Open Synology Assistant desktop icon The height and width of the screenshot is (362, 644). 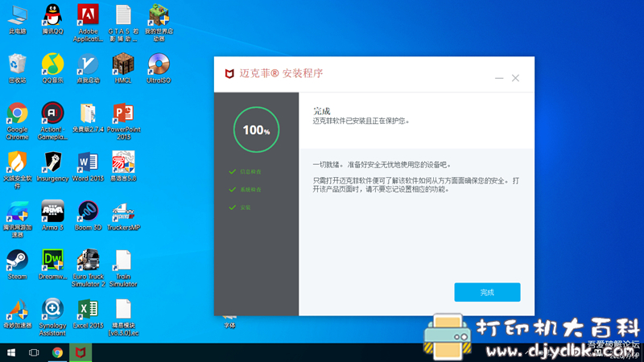52,317
